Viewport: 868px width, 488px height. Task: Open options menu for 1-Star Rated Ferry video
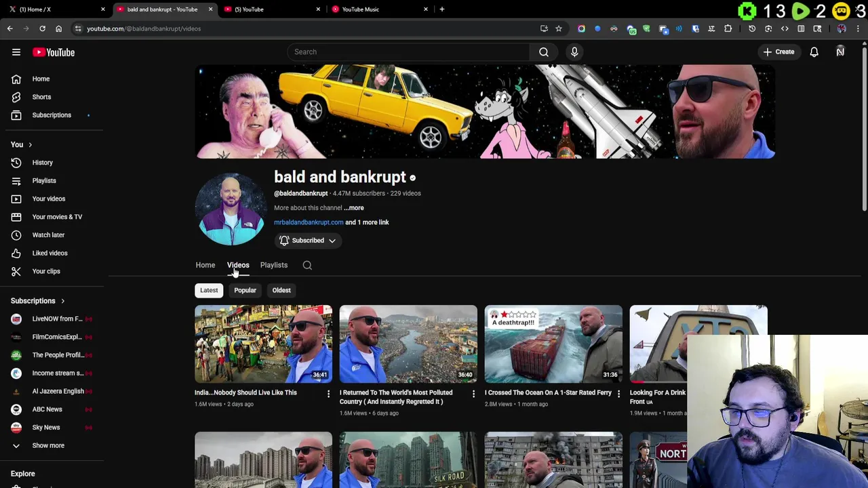[618, 394]
